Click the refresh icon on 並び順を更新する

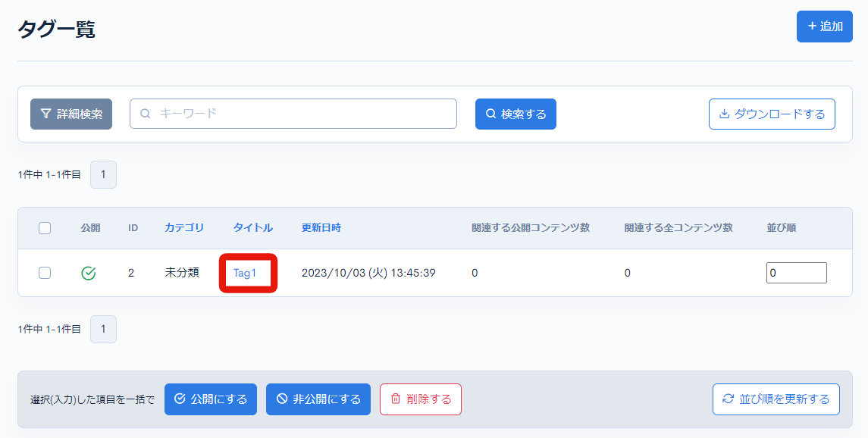click(x=729, y=399)
